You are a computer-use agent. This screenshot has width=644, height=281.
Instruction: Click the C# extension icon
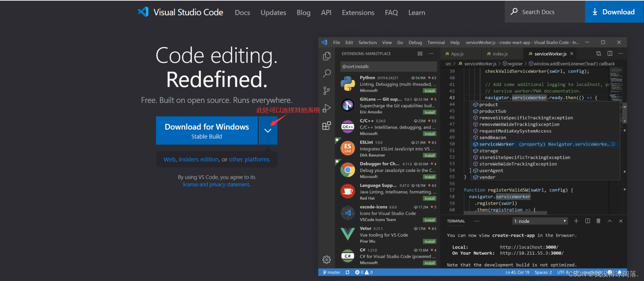(348, 256)
